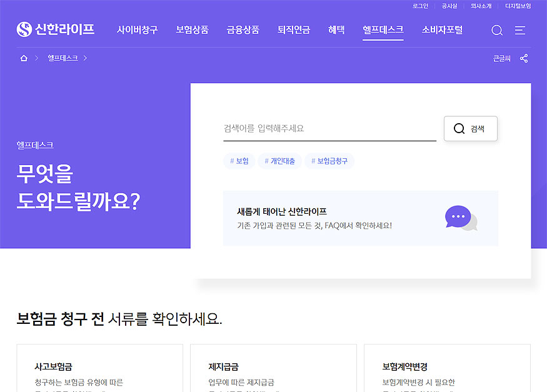Click the share icon

(524, 58)
